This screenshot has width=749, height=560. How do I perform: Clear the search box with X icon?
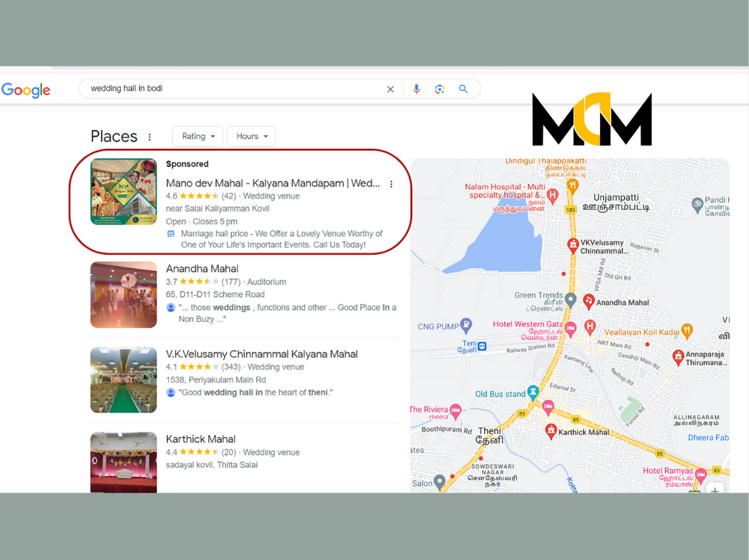coord(390,89)
